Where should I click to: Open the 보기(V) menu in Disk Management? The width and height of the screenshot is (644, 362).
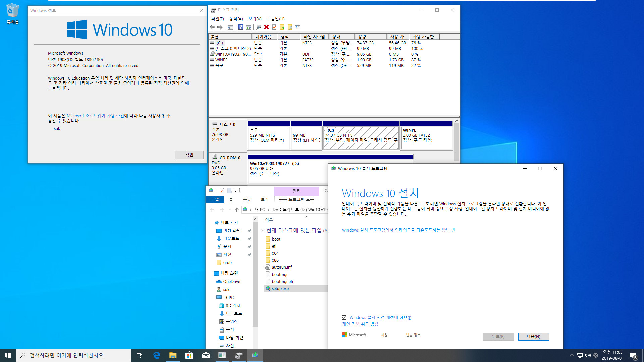click(255, 19)
